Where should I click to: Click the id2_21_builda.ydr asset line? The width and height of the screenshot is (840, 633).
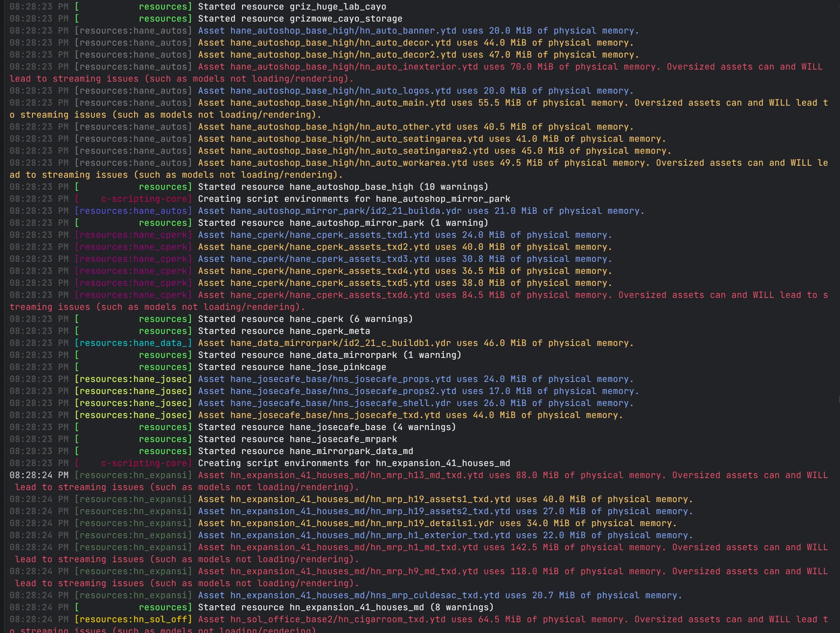click(327, 211)
